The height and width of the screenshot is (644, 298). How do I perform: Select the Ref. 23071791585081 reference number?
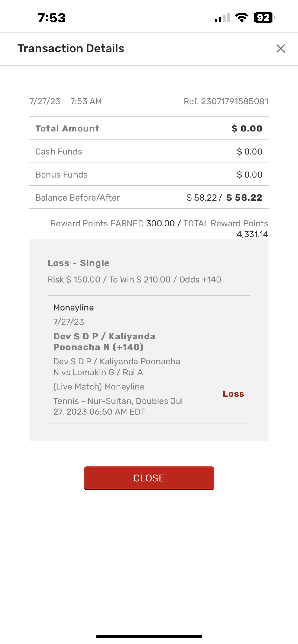[226, 101]
